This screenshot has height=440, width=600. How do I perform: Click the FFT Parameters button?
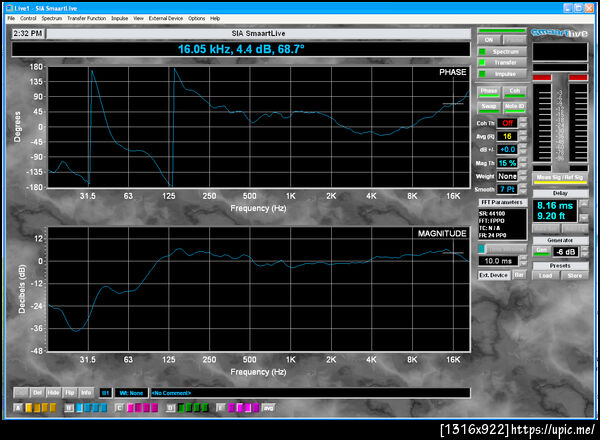[502, 202]
